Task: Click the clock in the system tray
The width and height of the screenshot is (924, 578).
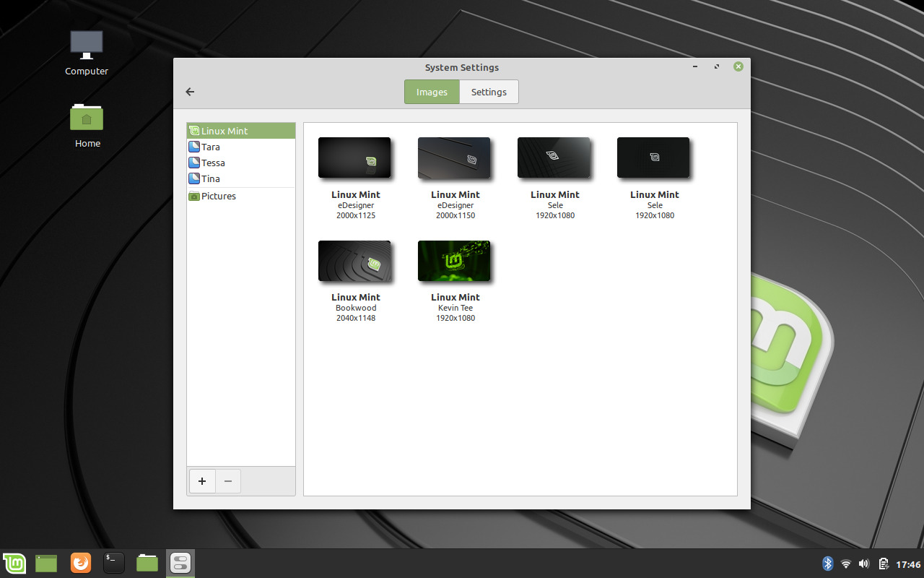Action: click(905, 563)
